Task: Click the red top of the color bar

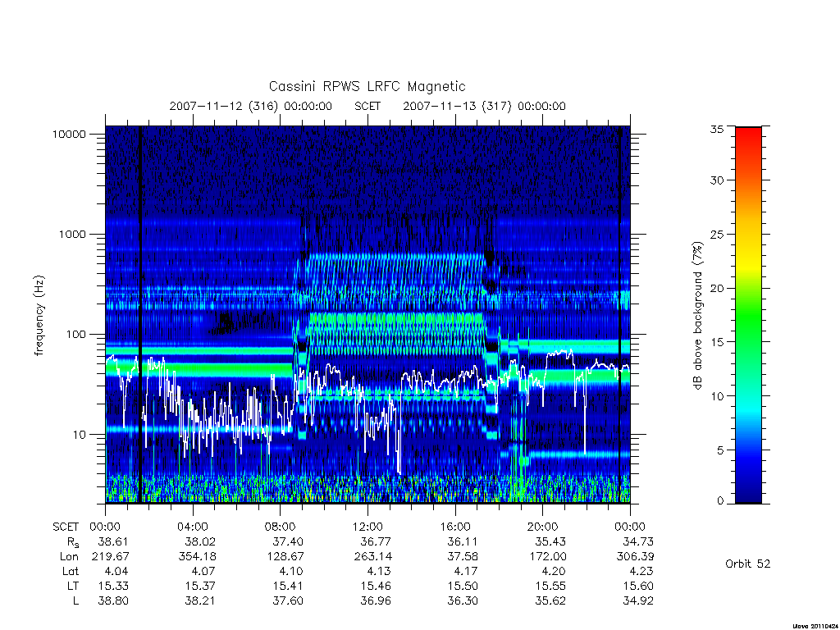Action: click(748, 140)
